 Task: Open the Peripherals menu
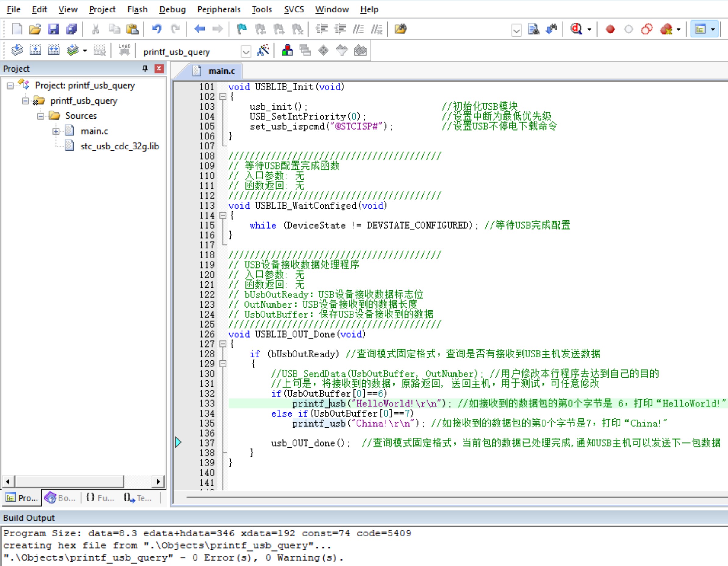pyautogui.click(x=219, y=9)
